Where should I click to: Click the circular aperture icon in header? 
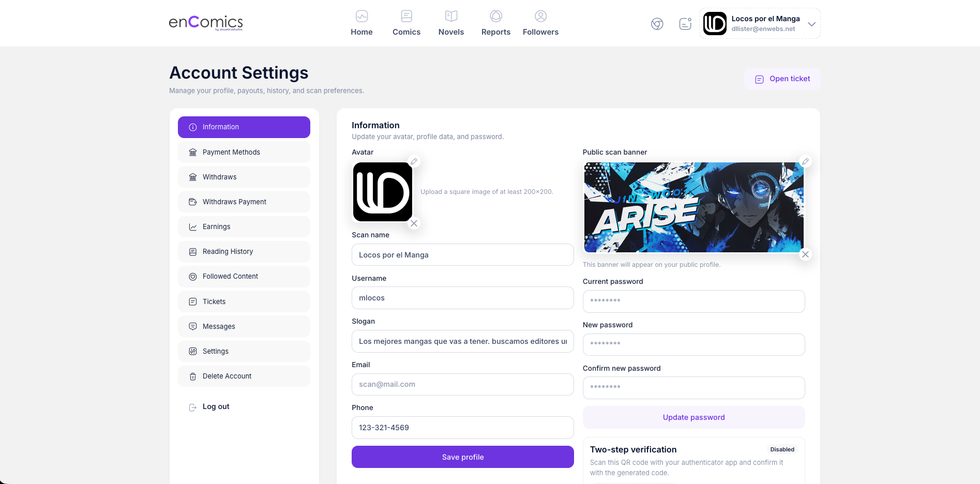(x=657, y=24)
